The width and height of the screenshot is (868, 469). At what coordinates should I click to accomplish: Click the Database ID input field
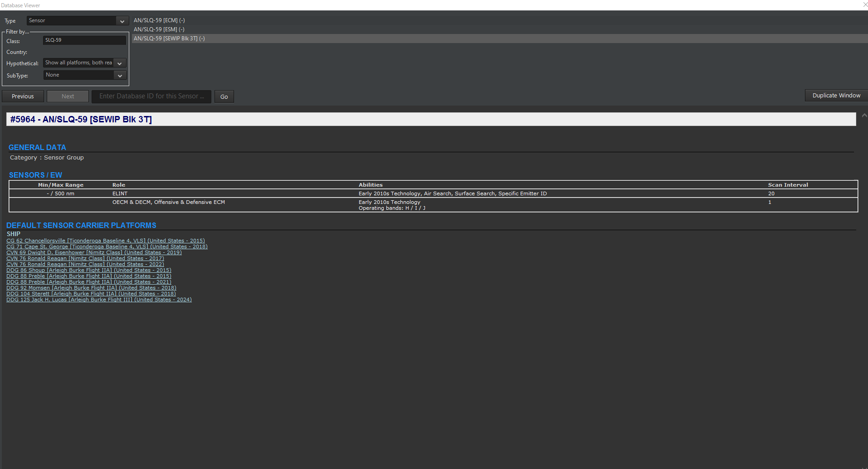click(x=151, y=96)
